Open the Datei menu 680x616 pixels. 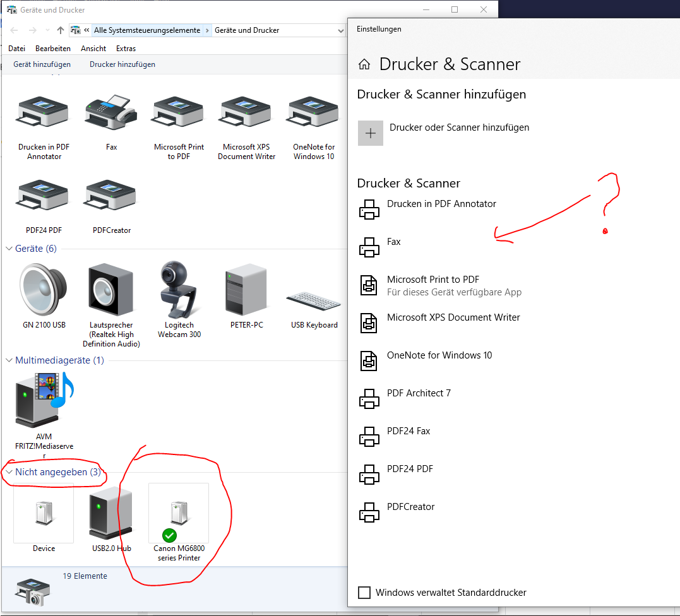[16, 49]
